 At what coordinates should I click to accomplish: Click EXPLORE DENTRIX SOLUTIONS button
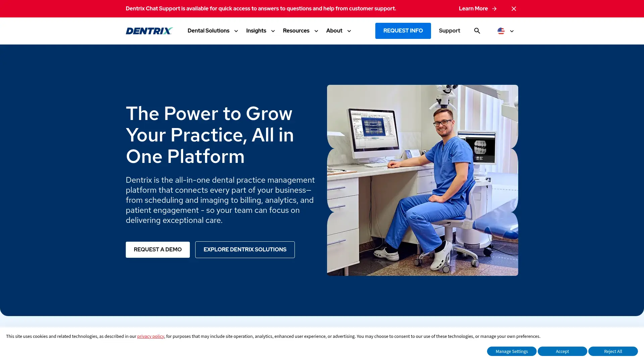245,250
